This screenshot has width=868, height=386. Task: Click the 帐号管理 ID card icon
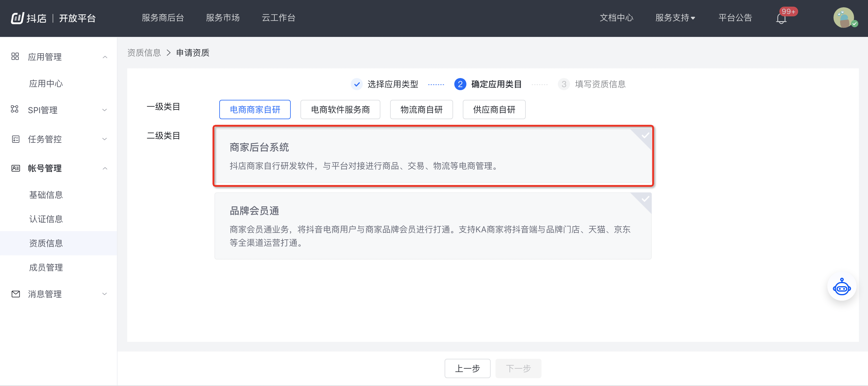(15, 168)
